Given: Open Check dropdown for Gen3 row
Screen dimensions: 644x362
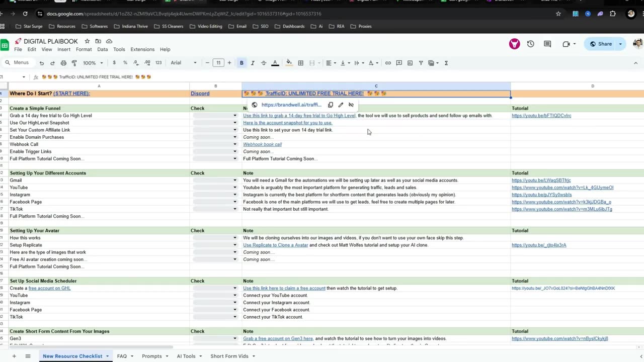Looking at the screenshot, I should pos(234,339).
